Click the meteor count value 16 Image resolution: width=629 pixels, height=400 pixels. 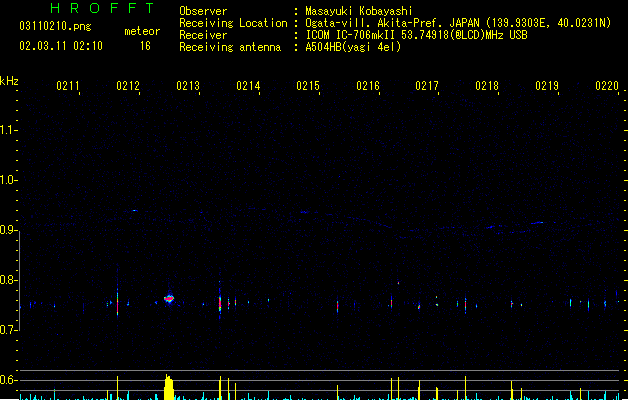point(145,46)
